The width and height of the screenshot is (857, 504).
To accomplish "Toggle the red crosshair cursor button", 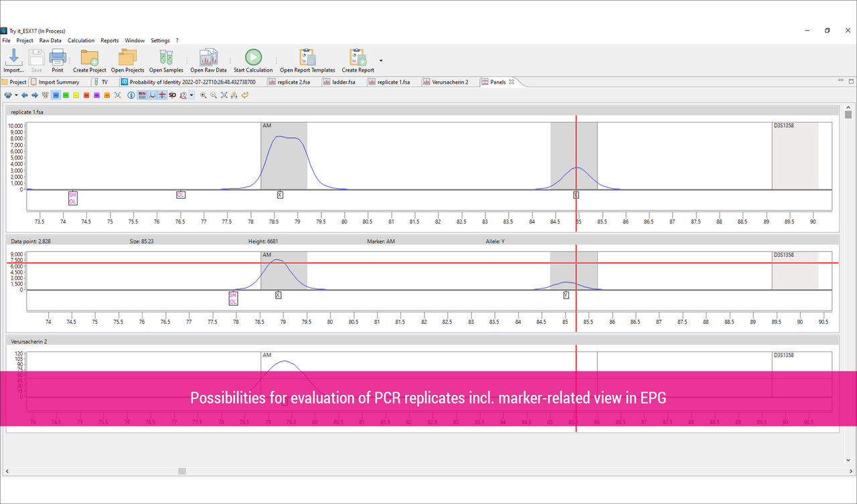I will 162,95.
